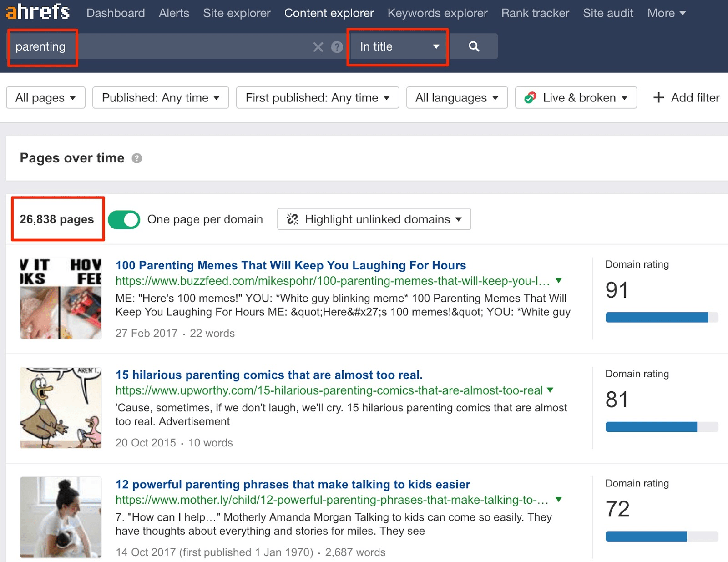Viewport: 728px width, 562px height.
Task: Expand the Upworthy URL arrow icon
Action: click(550, 390)
